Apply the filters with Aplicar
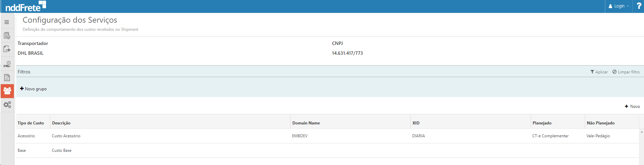The width and height of the screenshot is (644, 165). pos(599,72)
